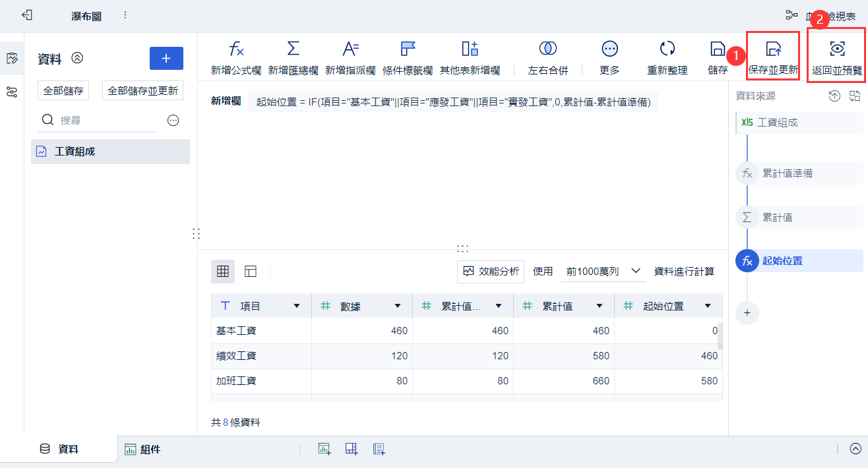Viewport: 868px width, 468px height.
Task: Open the 項目 column dropdown arrow
Action: [x=296, y=306]
